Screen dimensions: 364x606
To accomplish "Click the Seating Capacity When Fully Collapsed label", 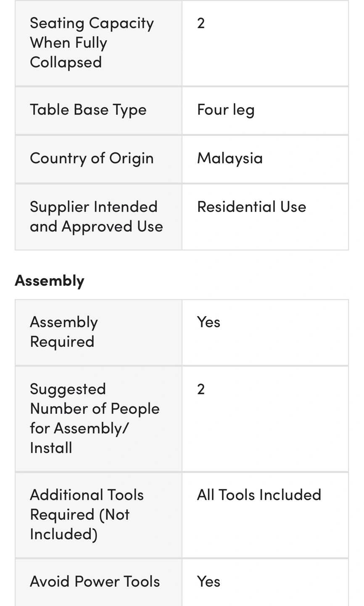I will pos(92,42).
